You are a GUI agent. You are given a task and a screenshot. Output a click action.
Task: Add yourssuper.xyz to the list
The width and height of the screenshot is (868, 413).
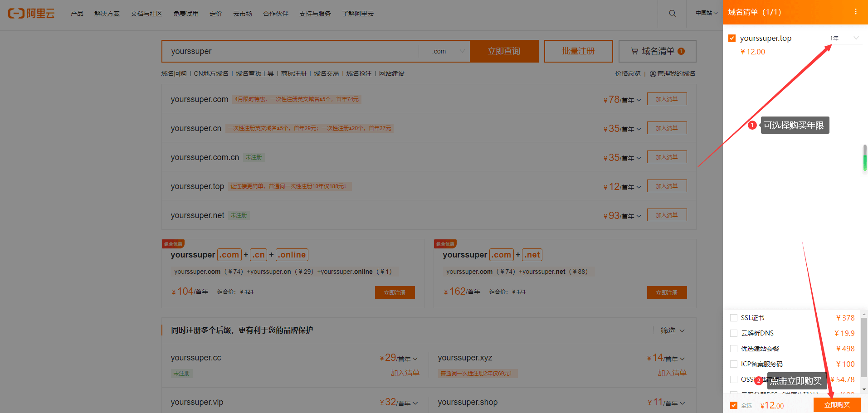[672, 373]
